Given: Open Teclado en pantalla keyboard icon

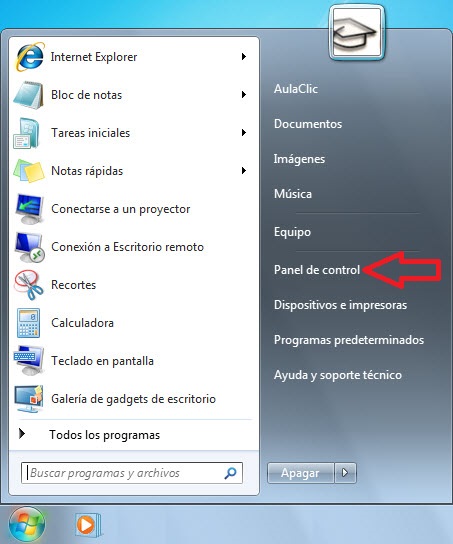Looking at the screenshot, I should click(29, 361).
